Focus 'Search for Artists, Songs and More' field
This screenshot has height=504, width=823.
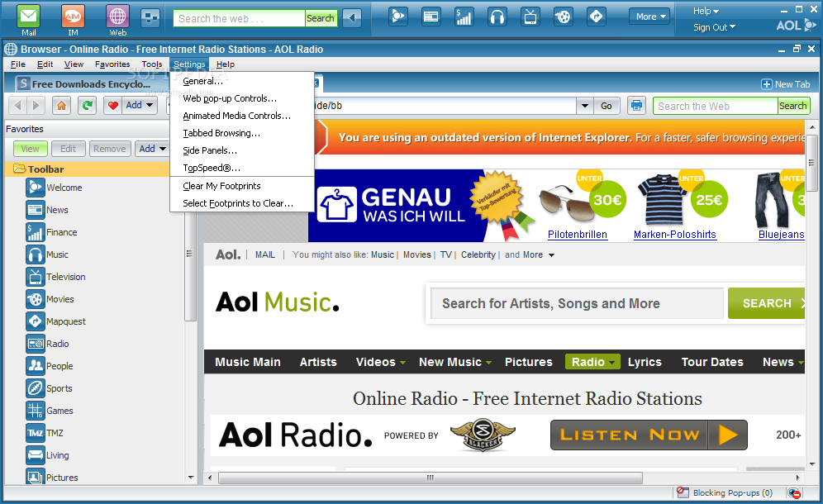[577, 303]
